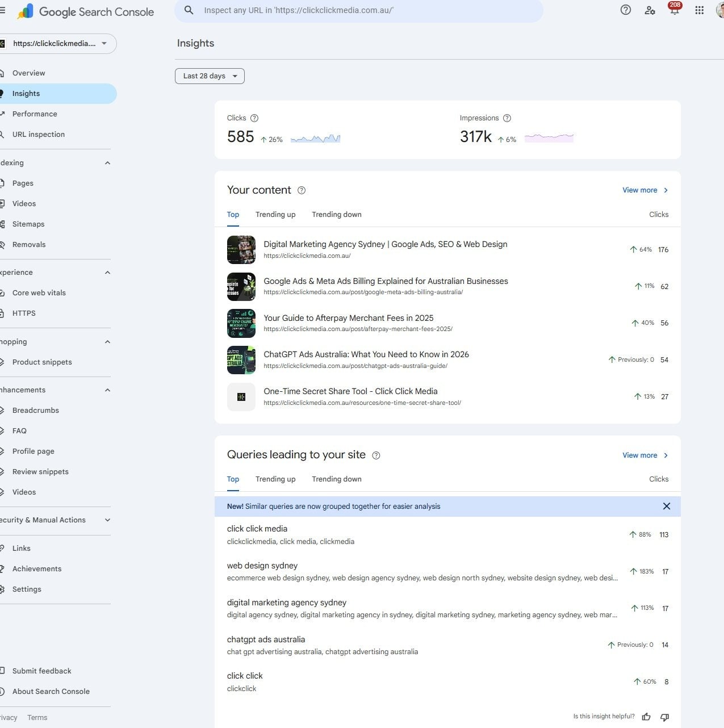
Task: Open thumbnail for Google Ads & Meta Ads Billing
Action: pyautogui.click(x=241, y=286)
